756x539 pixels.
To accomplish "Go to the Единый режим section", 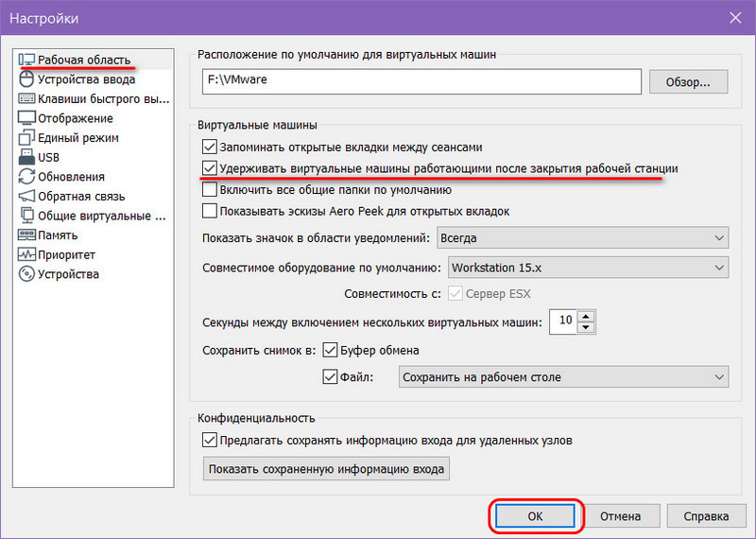I will tap(78, 137).
